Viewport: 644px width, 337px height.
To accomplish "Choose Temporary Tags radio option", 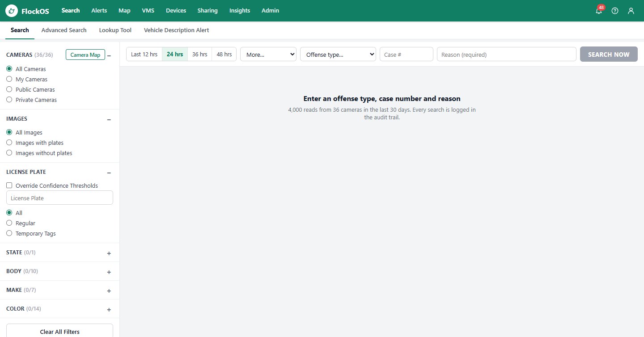I will [x=9, y=233].
